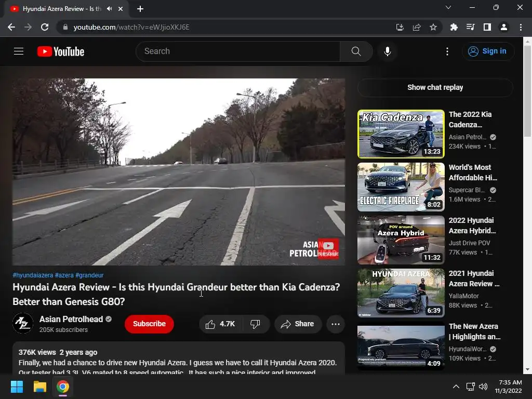Reload the YouTube page
This screenshot has width=532, height=399.
[x=45, y=27]
